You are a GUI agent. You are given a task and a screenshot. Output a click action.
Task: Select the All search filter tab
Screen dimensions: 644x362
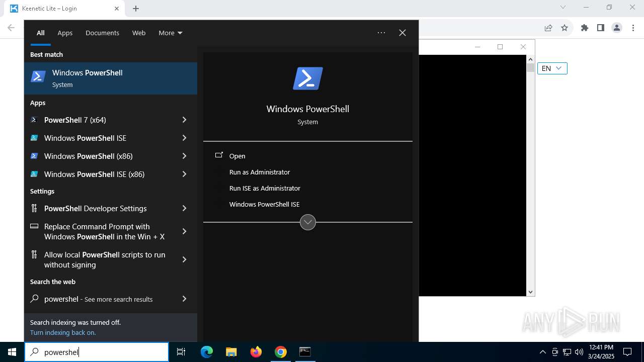[40, 33]
